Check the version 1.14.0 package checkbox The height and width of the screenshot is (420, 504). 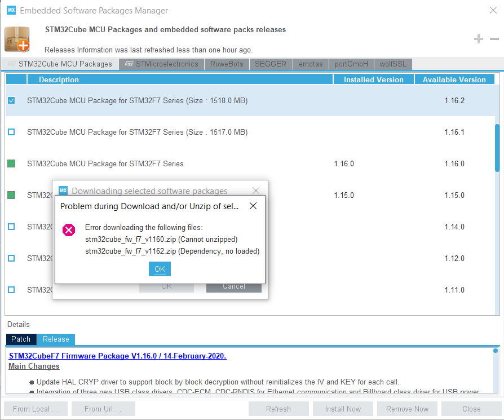point(11,227)
